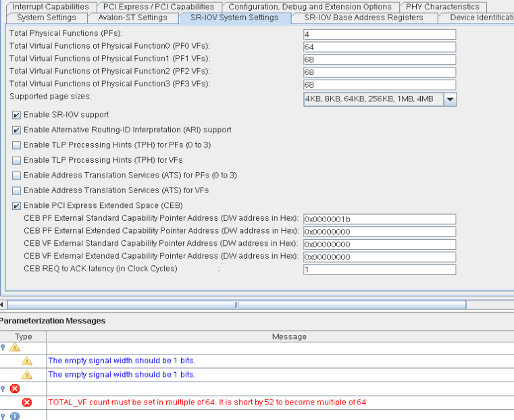Image resolution: width=514 pixels, height=420 pixels.
Task: Edit the PF2 VFs value field
Action: point(380,72)
